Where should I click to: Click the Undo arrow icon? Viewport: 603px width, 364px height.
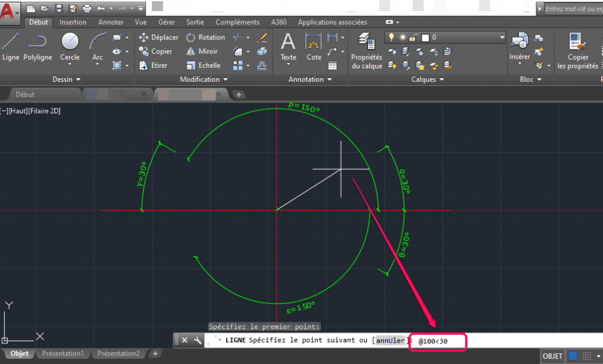click(x=101, y=8)
